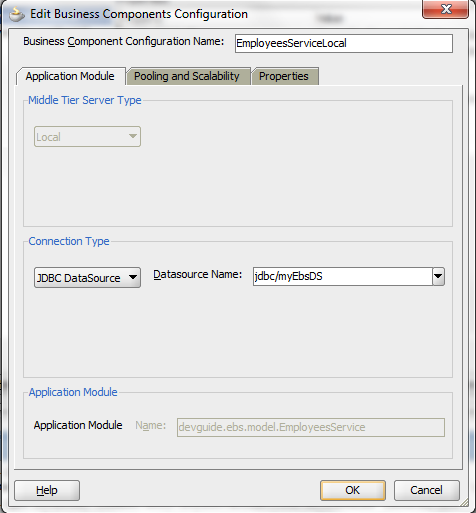The image size is (476, 513).
Task: Click the resize grip at the dialog corner
Action: 465,503
